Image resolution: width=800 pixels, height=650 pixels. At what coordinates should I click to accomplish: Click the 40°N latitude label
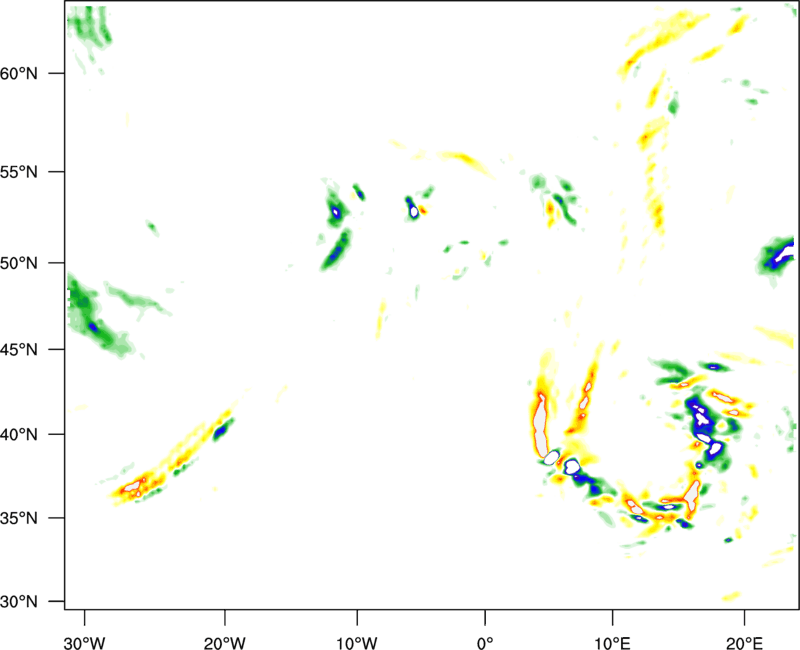pos(19,435)
